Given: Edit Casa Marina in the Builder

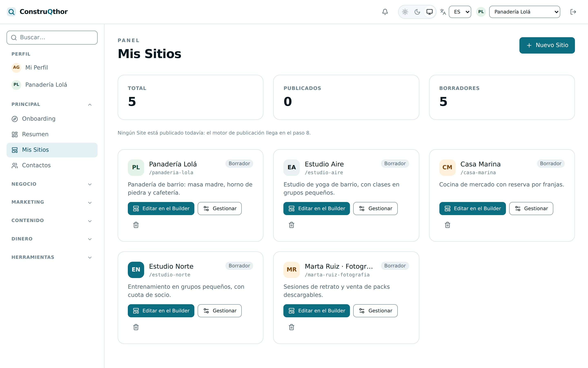Looking at the screenshot, I should (472, 209).
